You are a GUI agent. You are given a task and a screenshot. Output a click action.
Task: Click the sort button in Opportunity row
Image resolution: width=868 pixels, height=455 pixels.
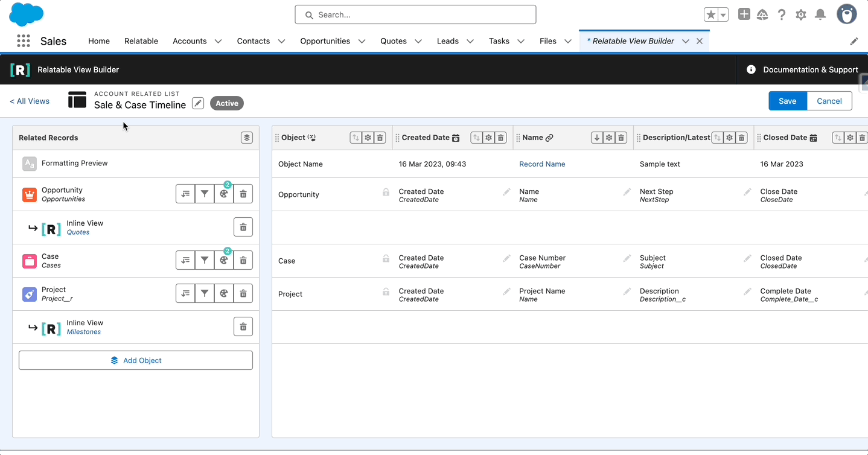point(185,194)
